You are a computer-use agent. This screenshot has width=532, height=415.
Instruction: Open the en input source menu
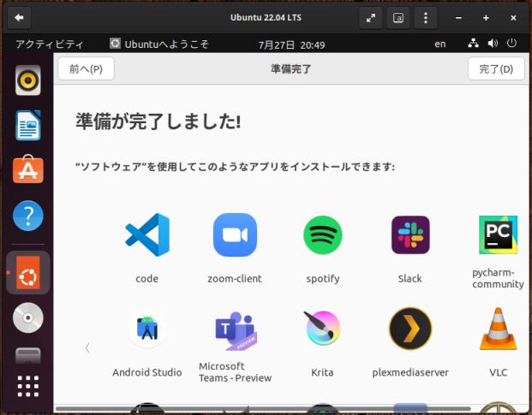440,44
